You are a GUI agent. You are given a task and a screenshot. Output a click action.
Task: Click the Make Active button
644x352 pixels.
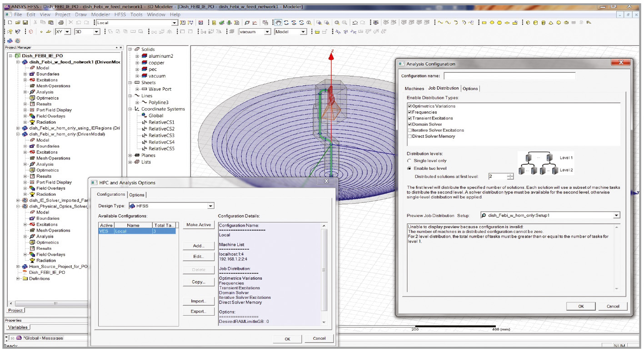(x=199, y=225)
